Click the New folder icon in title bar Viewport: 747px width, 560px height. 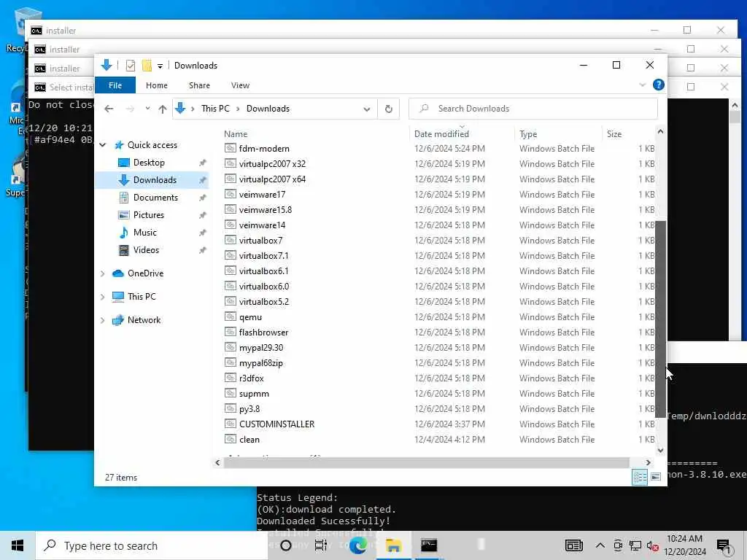(x=147, y=65)
